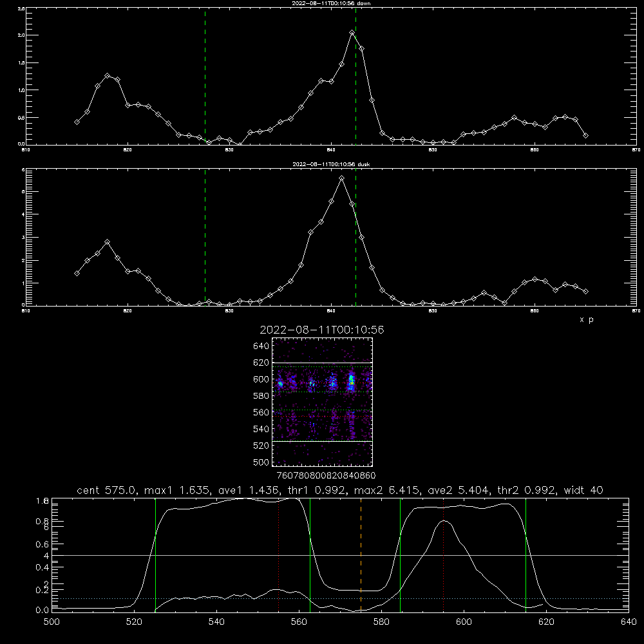This screenshot has width=644, height=644.
Task: Click the solid green line just right of the orange line
Action: (x=400, y=555)
